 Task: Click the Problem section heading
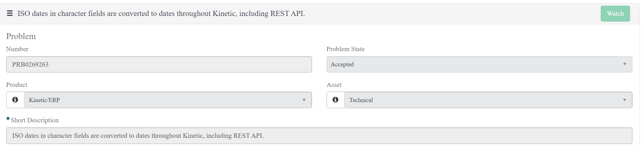(x=21, y=36)
